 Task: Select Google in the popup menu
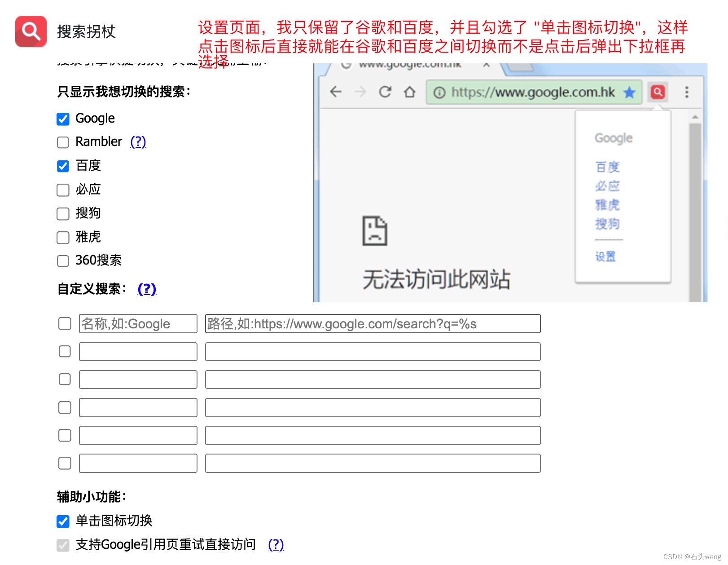(614, 138)
